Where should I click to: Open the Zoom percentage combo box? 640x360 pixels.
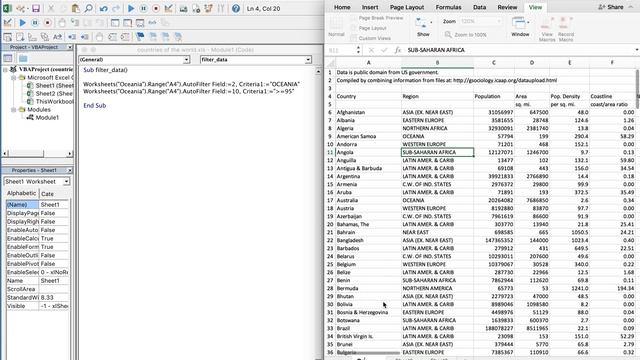coord(480,21)
